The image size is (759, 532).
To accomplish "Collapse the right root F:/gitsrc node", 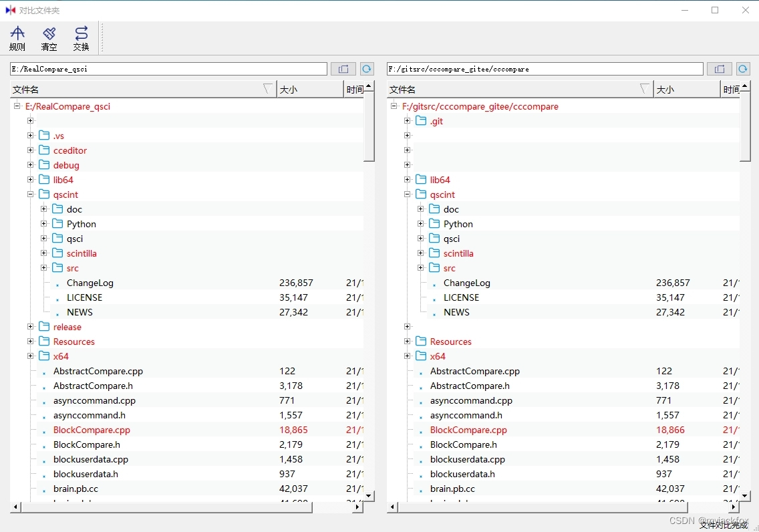I will [x=394, y=106].
